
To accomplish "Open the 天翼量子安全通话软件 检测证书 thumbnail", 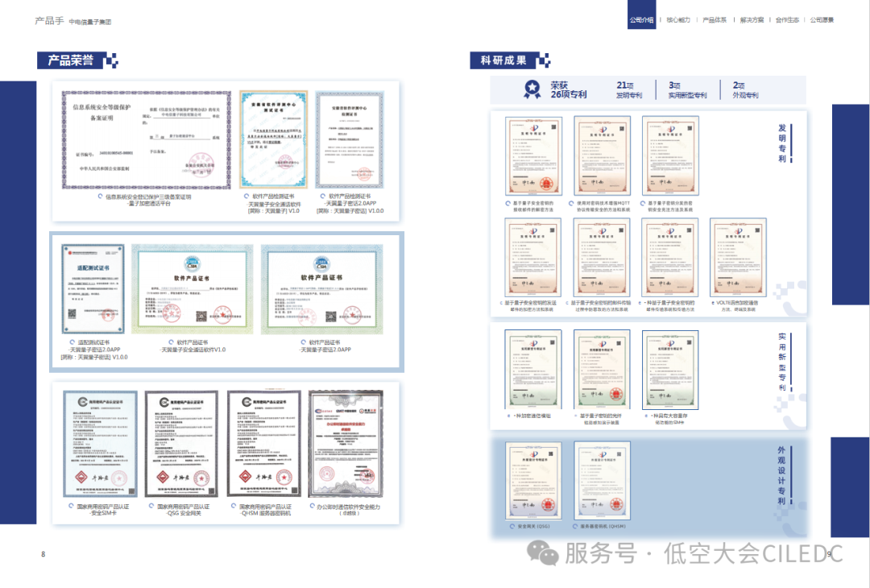I will pyautogui.click(x=274, y=140).
